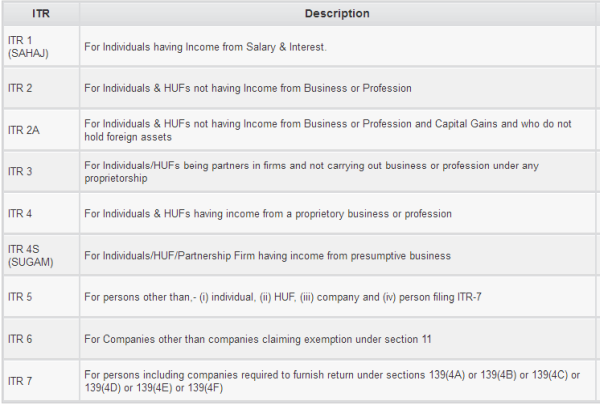Click the ITR 4S (SUGAM) cell

coord(30,255)
